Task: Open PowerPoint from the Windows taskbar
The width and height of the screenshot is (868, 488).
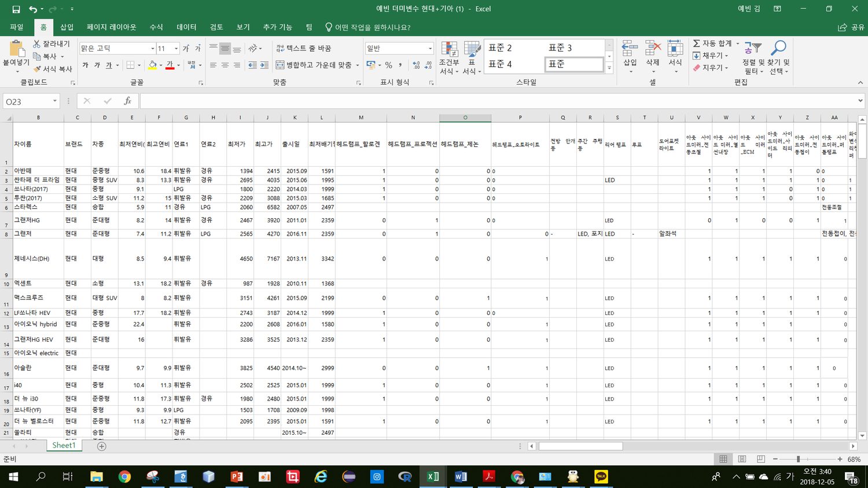Action: click(x=236, y=476)
